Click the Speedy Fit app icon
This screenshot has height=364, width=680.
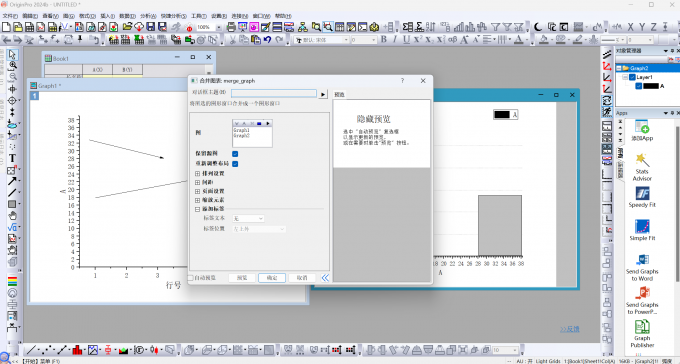pos(642,193)
